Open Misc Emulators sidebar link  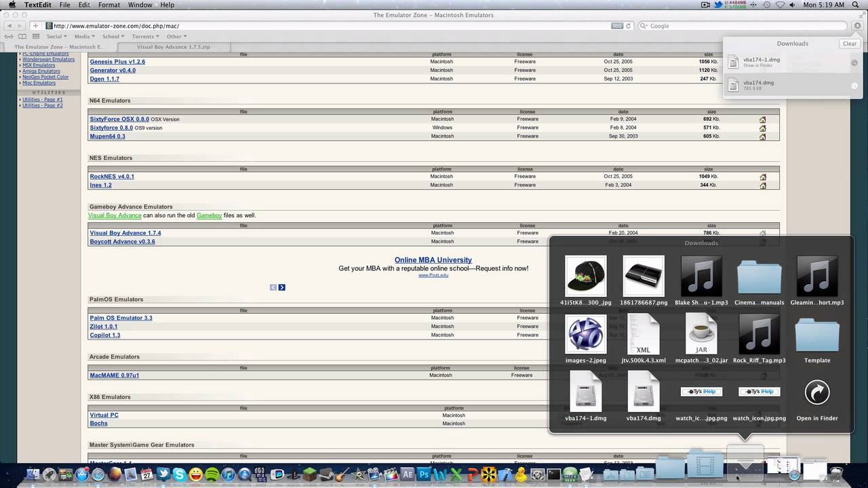coord(39,83)
